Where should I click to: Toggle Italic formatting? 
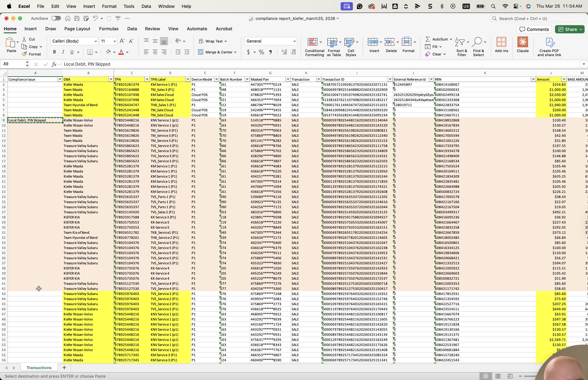[x=63, y=52]
